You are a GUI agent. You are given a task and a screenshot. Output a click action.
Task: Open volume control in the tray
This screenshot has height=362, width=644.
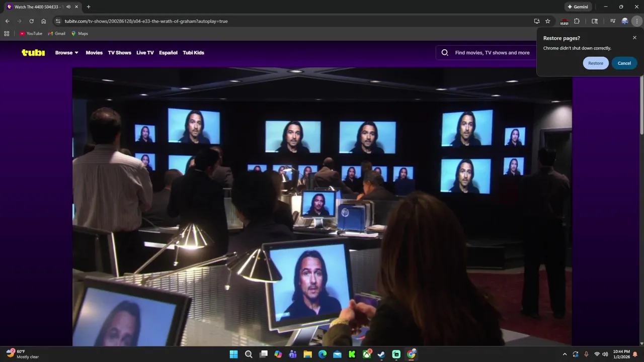[605, 354]
